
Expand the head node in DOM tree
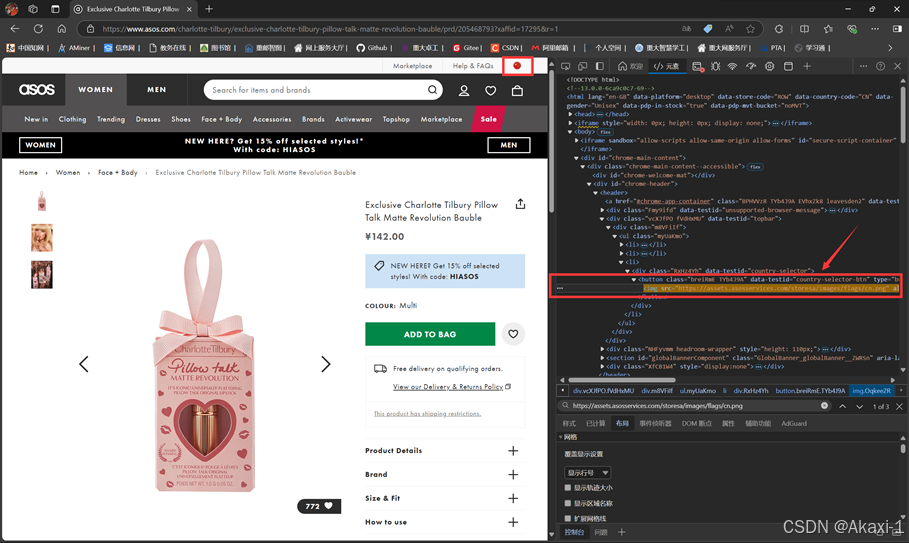(570, 114)
